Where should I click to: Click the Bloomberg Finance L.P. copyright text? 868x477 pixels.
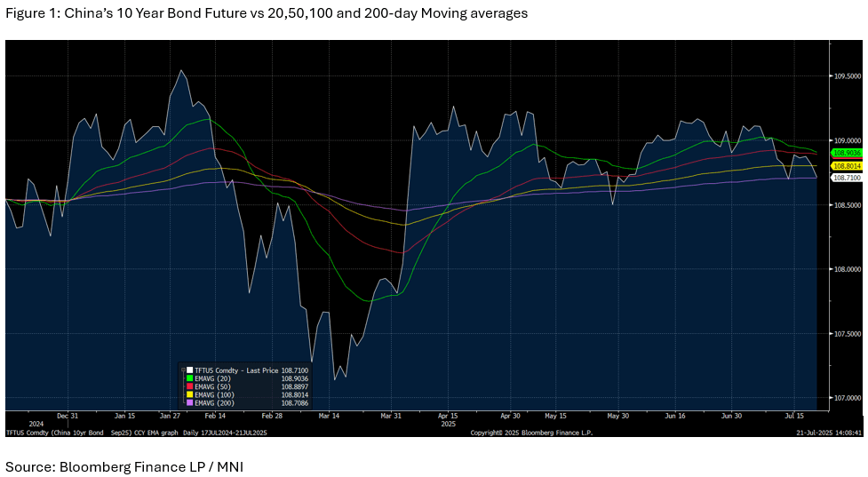tap(530, 433)
